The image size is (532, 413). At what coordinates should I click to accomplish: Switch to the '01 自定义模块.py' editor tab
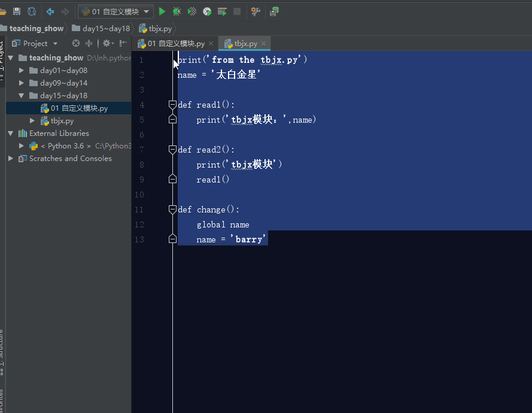click(176, 44)
